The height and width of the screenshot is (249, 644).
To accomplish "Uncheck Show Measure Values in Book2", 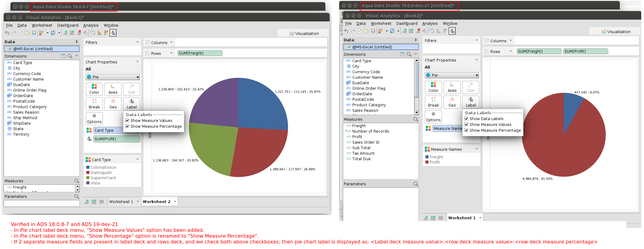I will [x=466, y=125].
